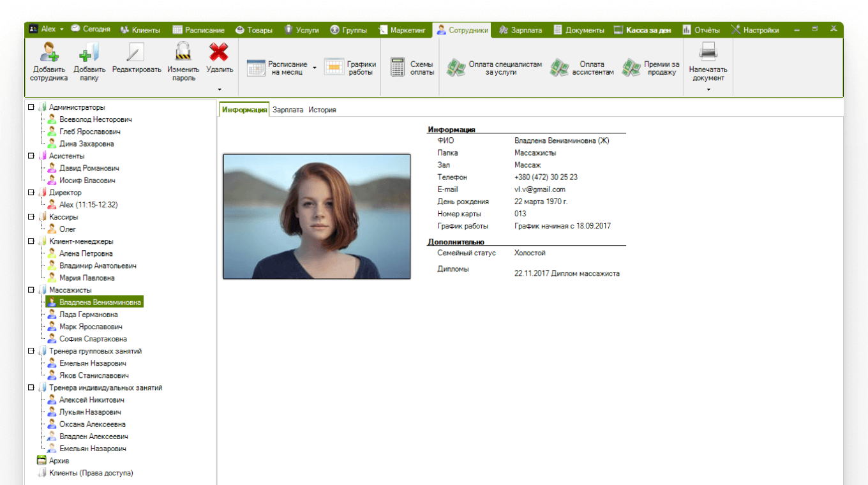Click the Change Password (Изменить пароль) lock icon
Image resolution: width=868 pixels, height=485 pixels.
[x=183, y=52]
